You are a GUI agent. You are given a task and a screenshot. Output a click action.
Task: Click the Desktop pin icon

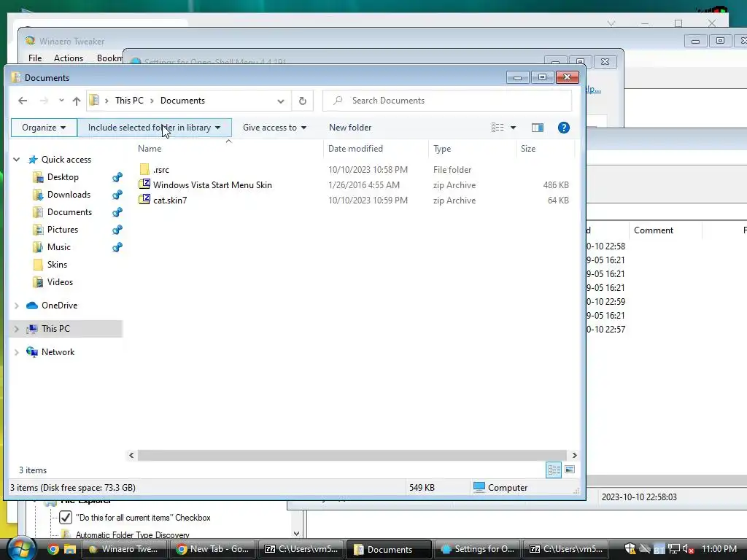(117, 177)
